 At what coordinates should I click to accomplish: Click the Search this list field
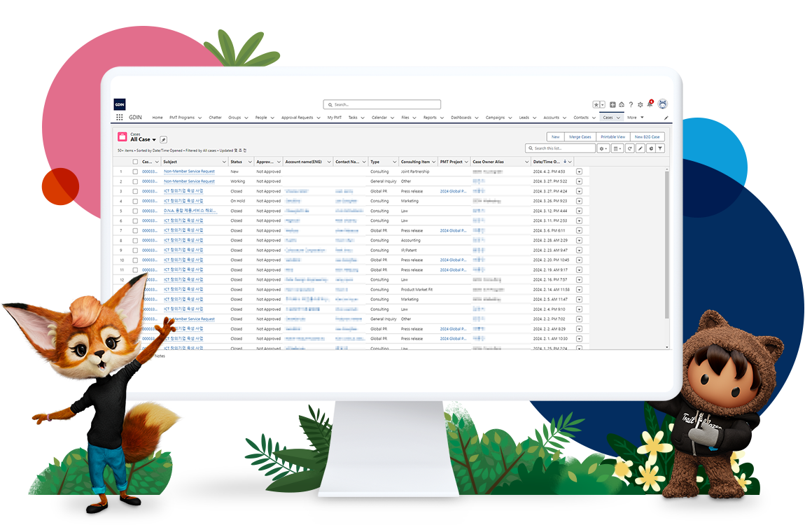tap(560, 148)
